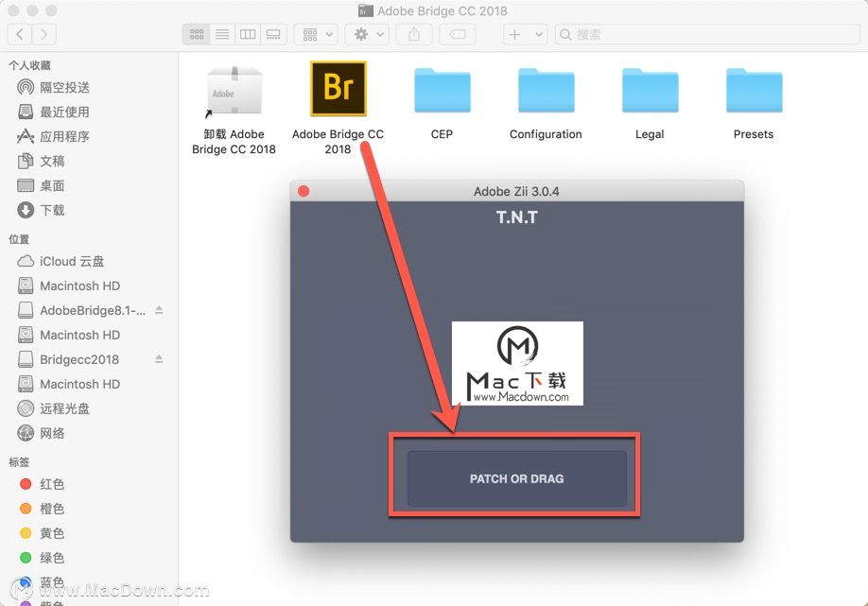Go back in Finder navigation
This screenshot has width=868, height=606.
pos(20,34)
